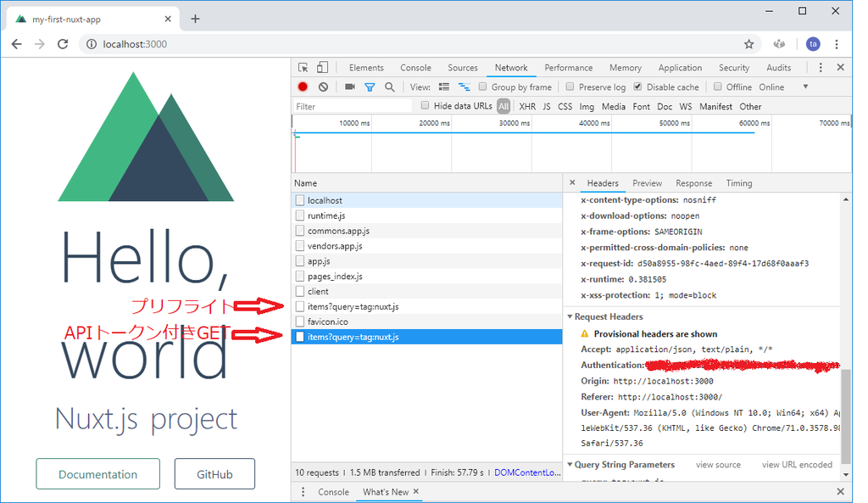868x503 pixels.
Task: Select the pages_index.js request
Action: click(427, 277)
